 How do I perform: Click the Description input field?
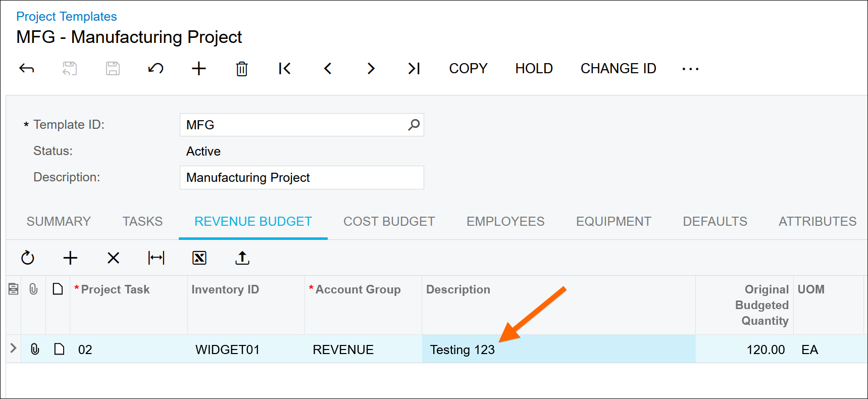(x=301, y=178)
